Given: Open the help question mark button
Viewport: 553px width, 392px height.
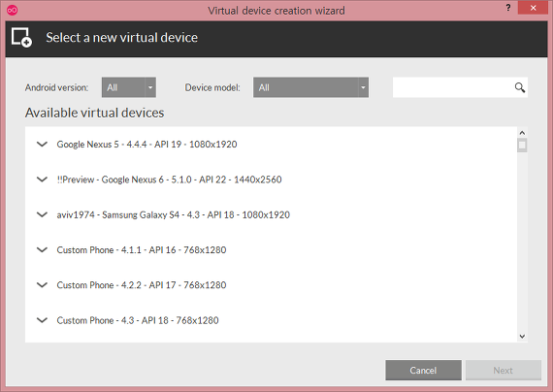Looking at the screenshot, I should (507, 8).
